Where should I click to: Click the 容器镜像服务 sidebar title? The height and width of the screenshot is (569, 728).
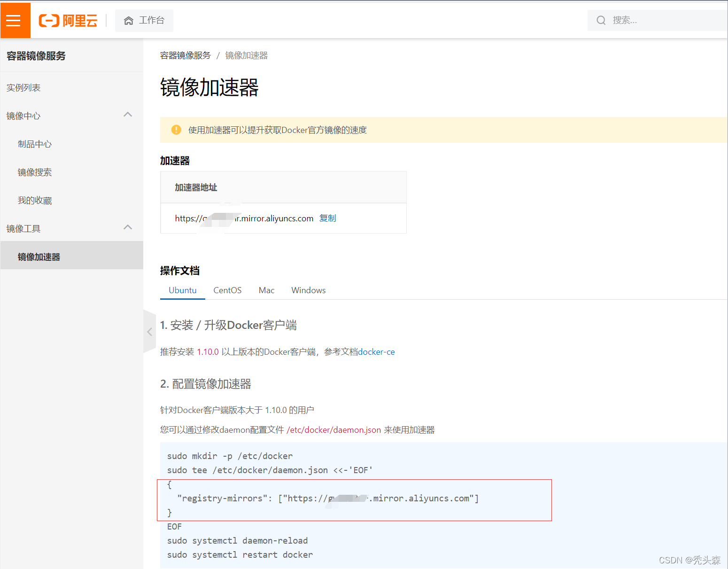coord(36,56)
